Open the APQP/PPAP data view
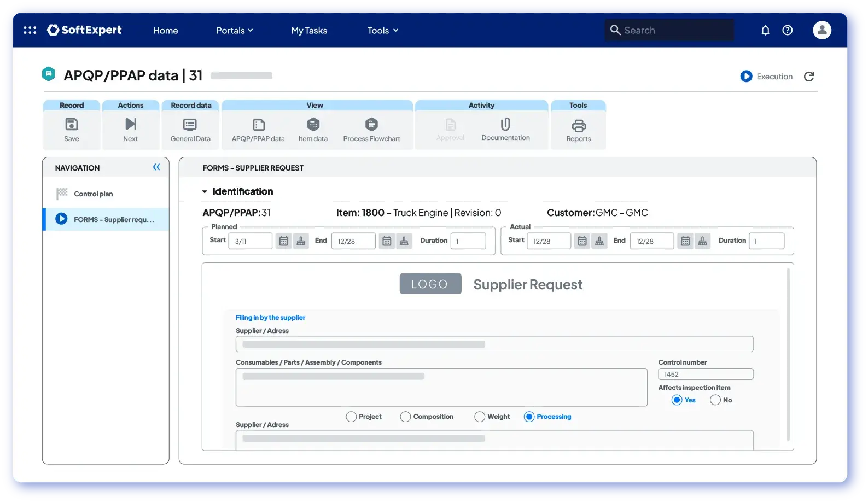868x503 pixels. [258, 130]
